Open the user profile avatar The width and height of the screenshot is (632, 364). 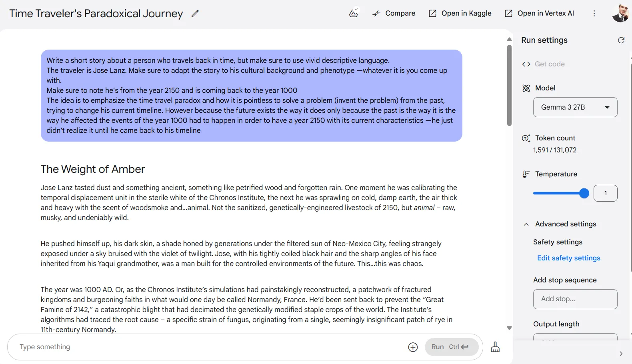[620, 14]
